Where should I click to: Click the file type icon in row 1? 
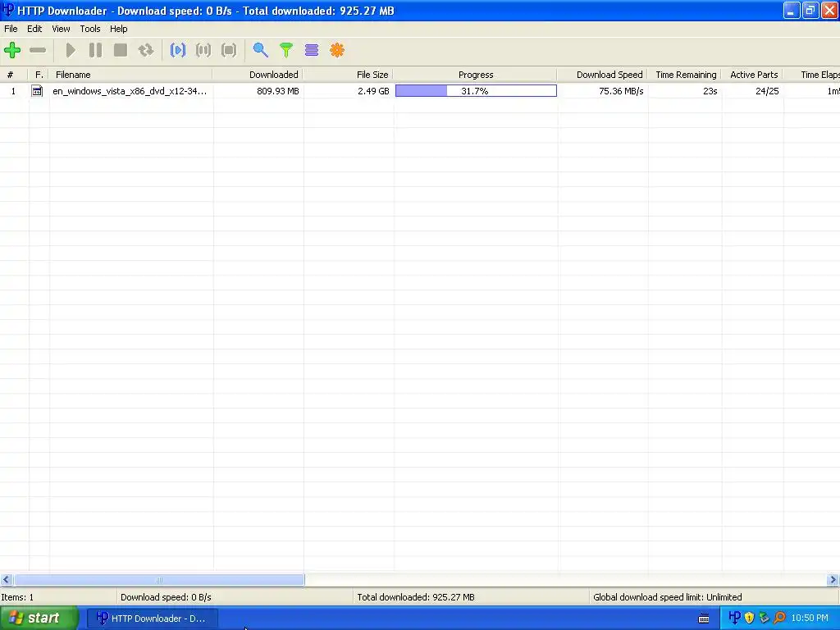(x=37, y=91)
